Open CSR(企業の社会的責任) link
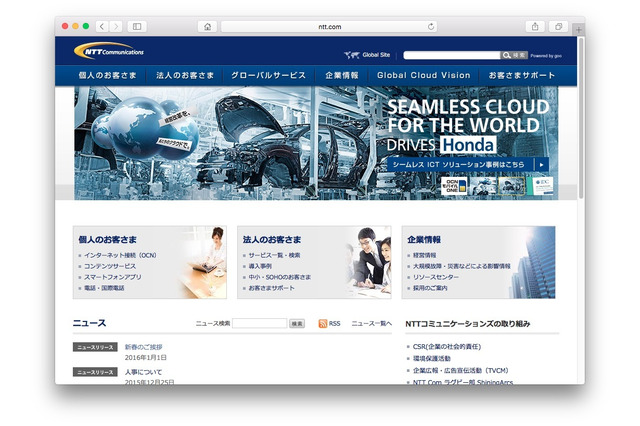Viewport: 640px width, 426px height. click(447, 346)
